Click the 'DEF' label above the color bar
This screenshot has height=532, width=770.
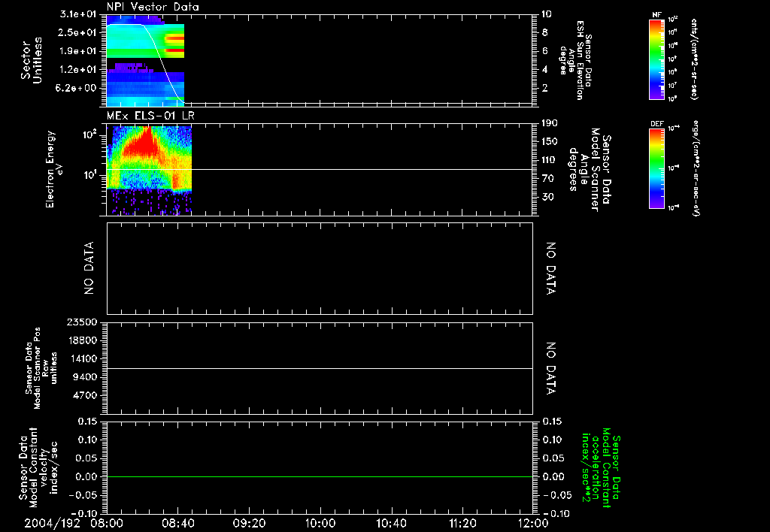(656, 124)
